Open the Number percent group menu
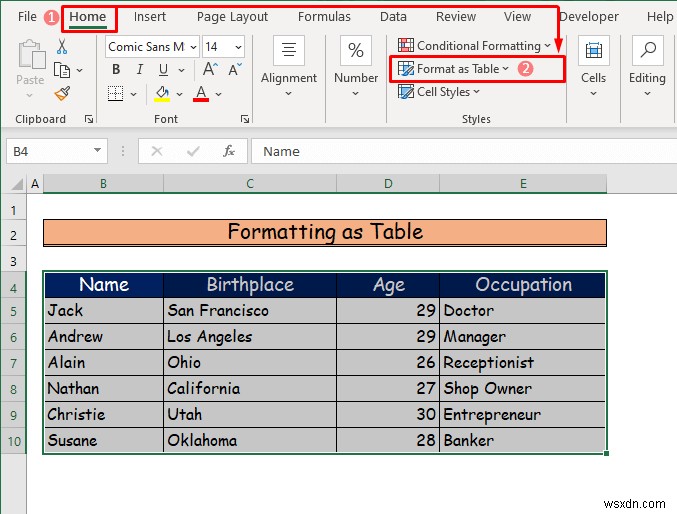The image size is (677, 514). coord(356,67)
